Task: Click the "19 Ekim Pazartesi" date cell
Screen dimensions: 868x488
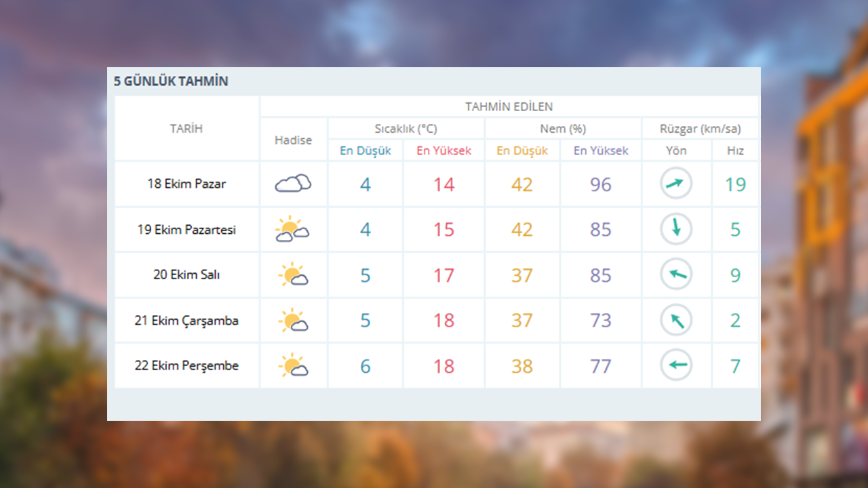Action: click(x=186, y=230)
